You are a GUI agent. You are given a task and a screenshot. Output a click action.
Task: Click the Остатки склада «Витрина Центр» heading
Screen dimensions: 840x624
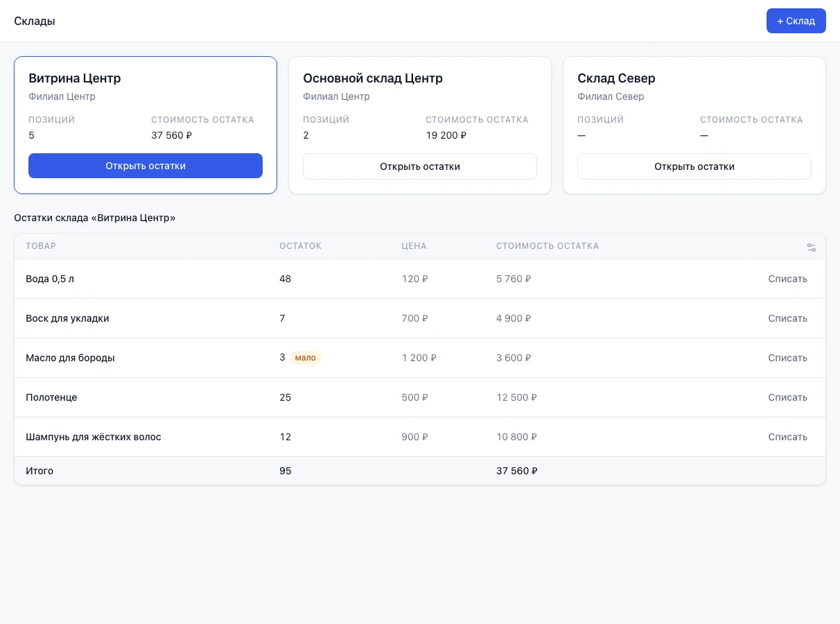pyautogui.click(x=95, y=218)
